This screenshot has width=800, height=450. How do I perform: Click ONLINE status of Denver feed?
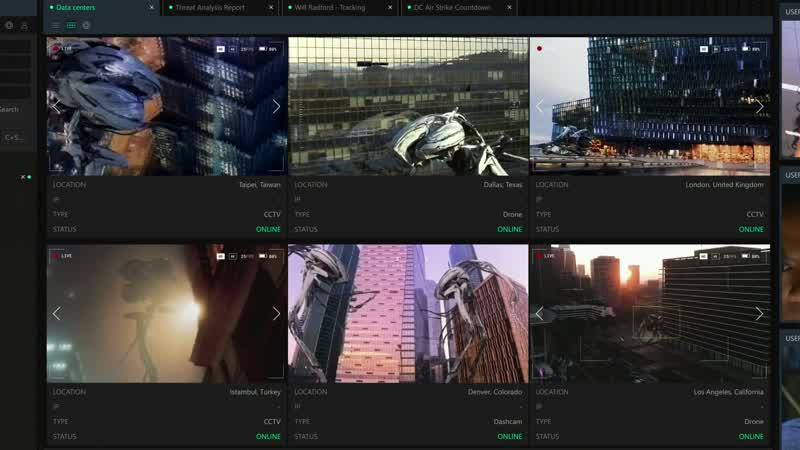coord(510,436)
